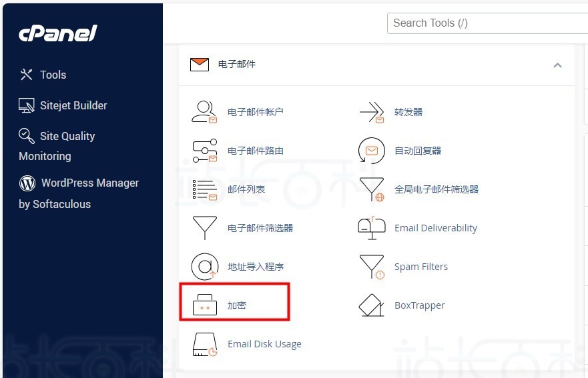Click the Sitejet Builder monitor icon

click(27, 105)
